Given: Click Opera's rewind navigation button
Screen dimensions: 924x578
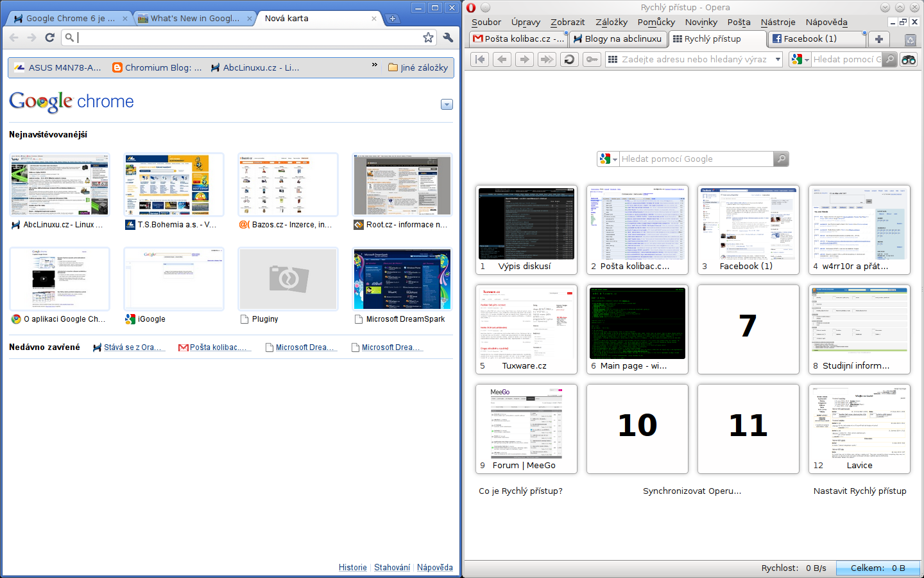Looking at the screenshot, I should tap(479, 60).
